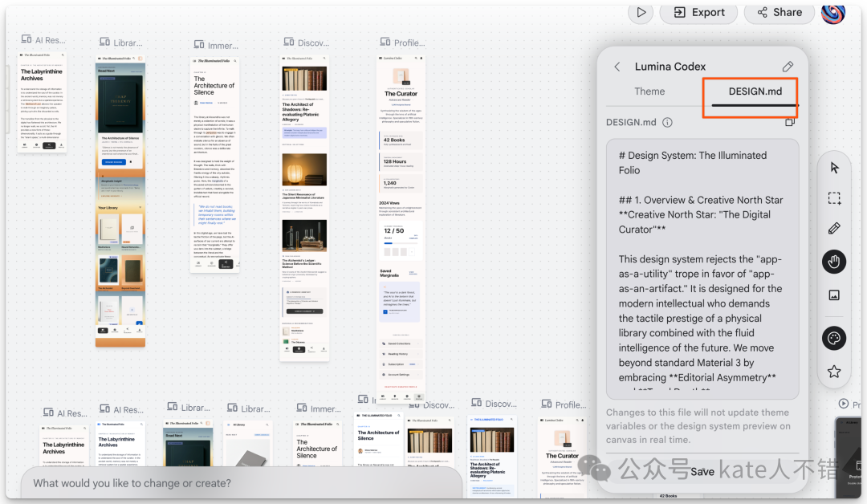Open the Export options

point(698,12)
